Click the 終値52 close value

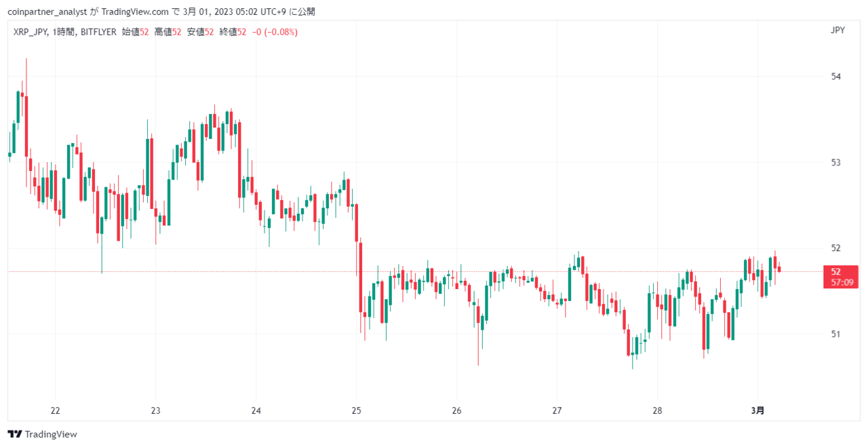[233, 32]
